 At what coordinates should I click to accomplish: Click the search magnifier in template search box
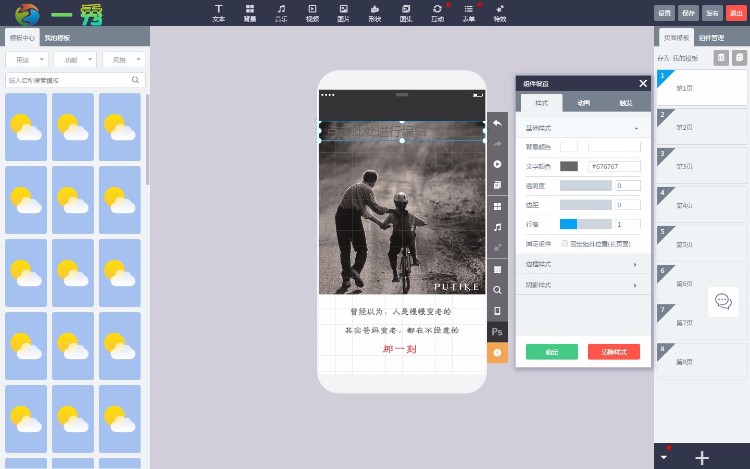tap(135, 80)
